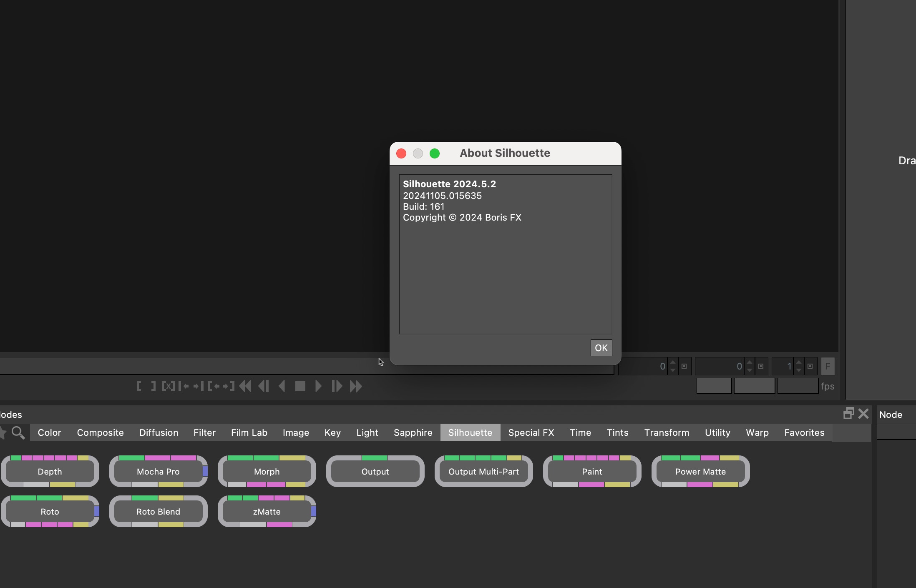
Task: Click the Build: 161 text line
Action: [424, 206]
